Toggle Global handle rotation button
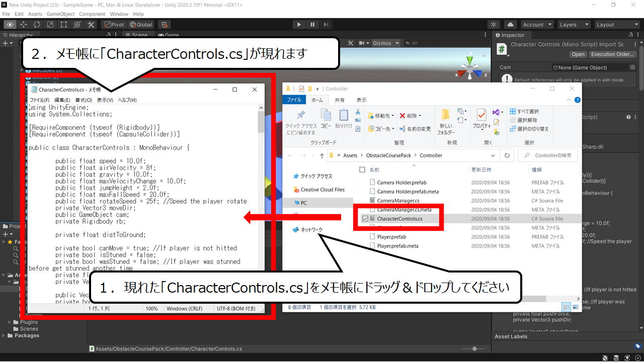The height and width of the screenshot is (362, 644). coord(141,24)
